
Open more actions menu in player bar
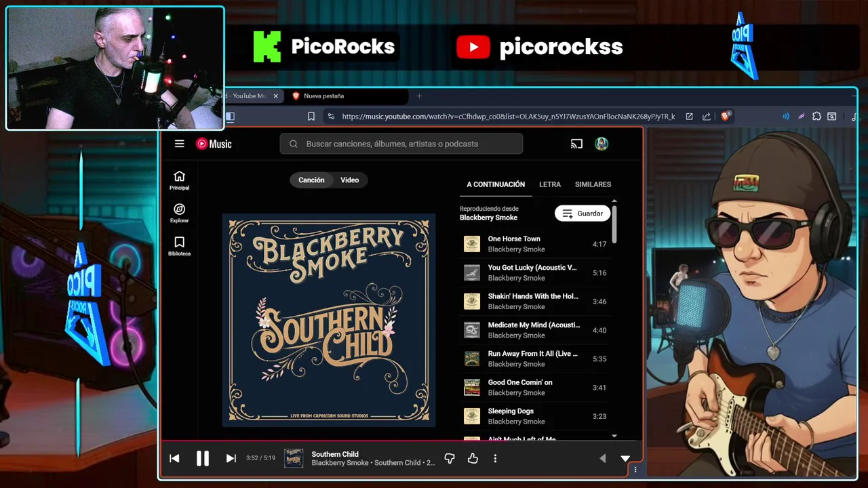[x=495, y=459]
